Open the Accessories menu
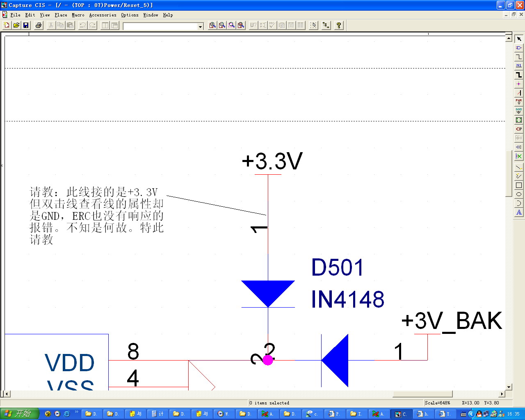Viewport: 525px width, 420px height. click(x=103, y=15)
